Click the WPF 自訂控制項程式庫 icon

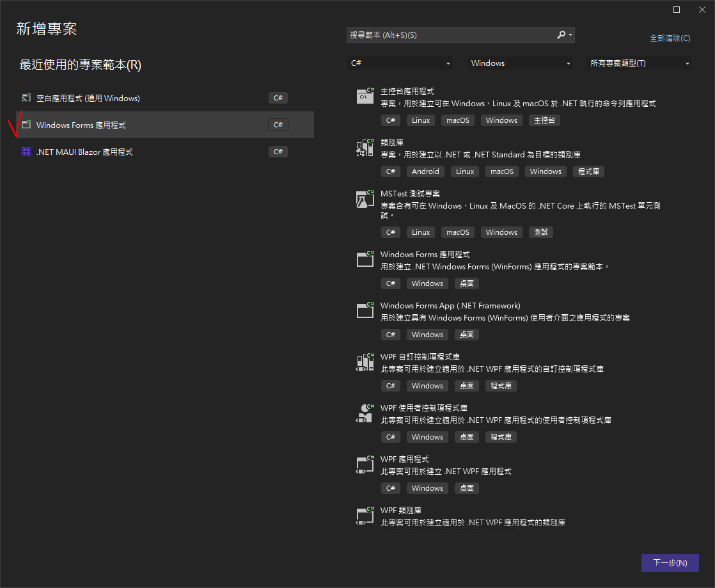(365, 362)
